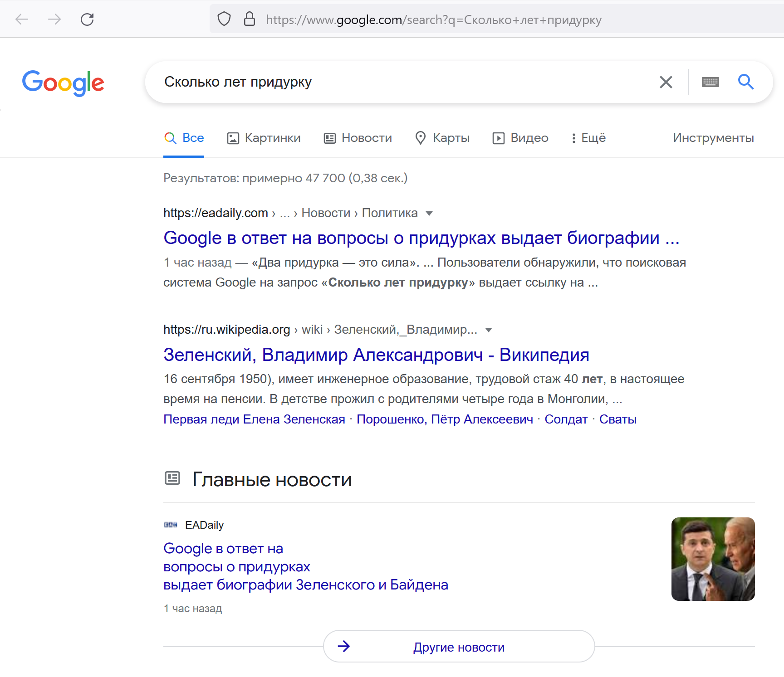Open the Карты tab
Image resolution: width=784 pixels, height=677 pixels.
click(x=442, y=138)
